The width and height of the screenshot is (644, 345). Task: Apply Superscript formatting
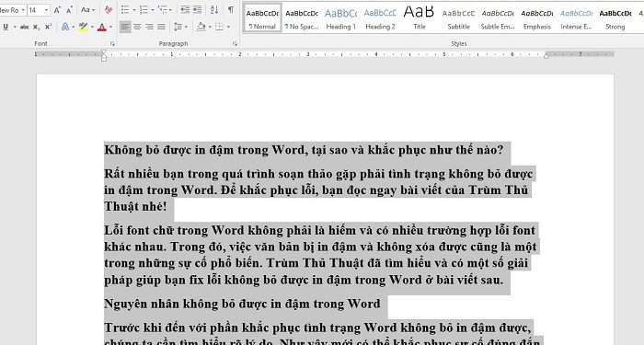[49, 27]
